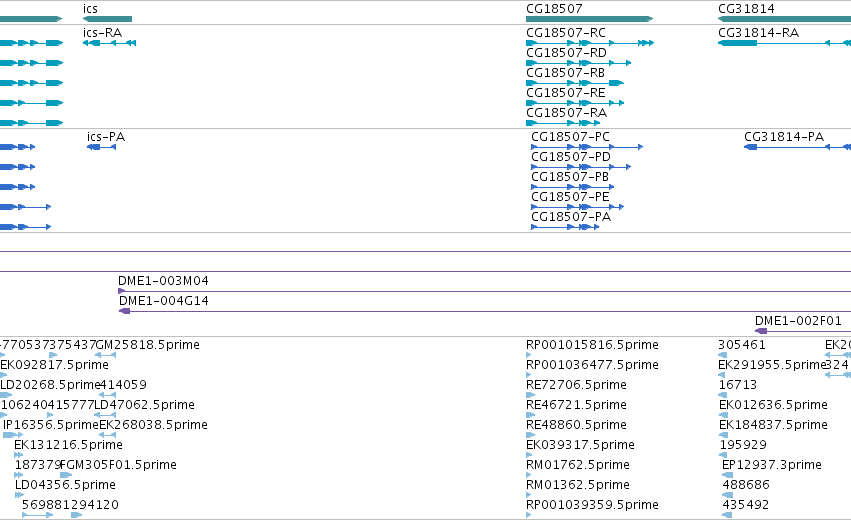Screen dimensions: 851x520
Task: Open transcript CG18507-RC
Action: point(566,33)
